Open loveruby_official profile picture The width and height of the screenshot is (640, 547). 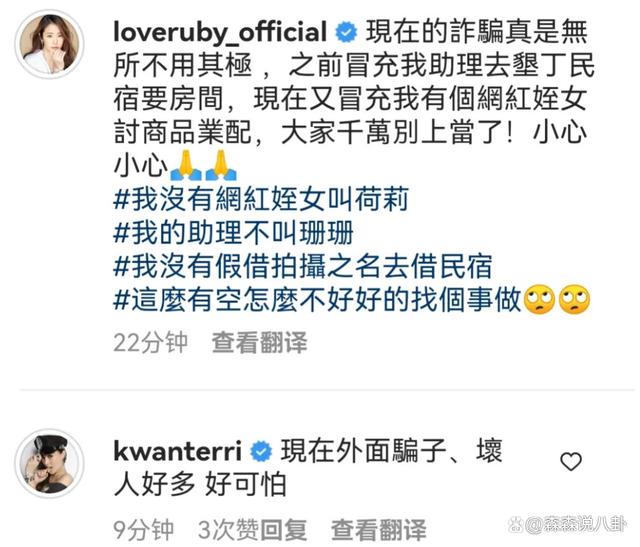(x=49, y=43)
